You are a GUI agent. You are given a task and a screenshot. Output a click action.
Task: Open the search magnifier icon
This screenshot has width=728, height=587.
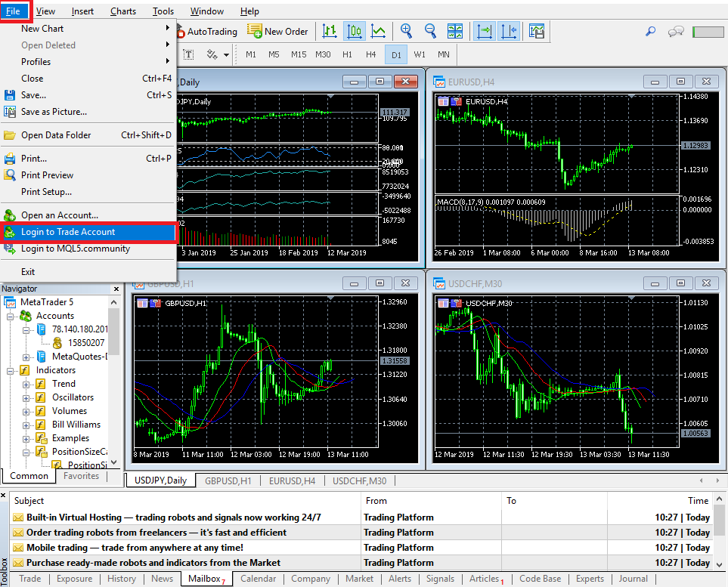650,32
